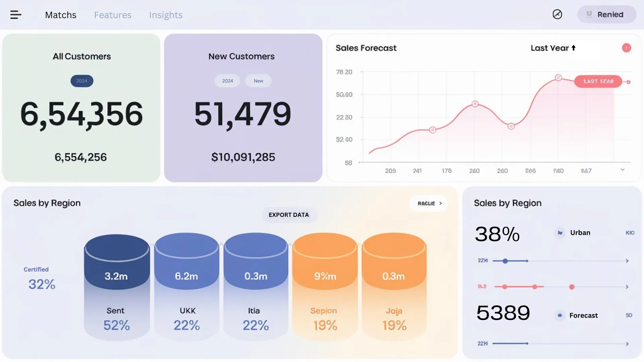This screenshot has width=644, height=362.
Task: Click the Renied profile button
Action: [x=606, y=14]
